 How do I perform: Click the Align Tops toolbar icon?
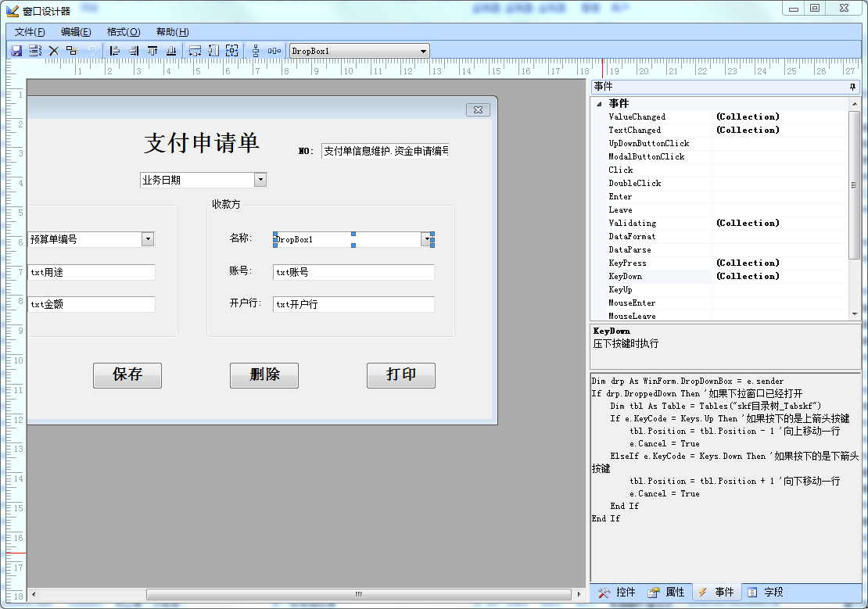[x=152, y=51]
